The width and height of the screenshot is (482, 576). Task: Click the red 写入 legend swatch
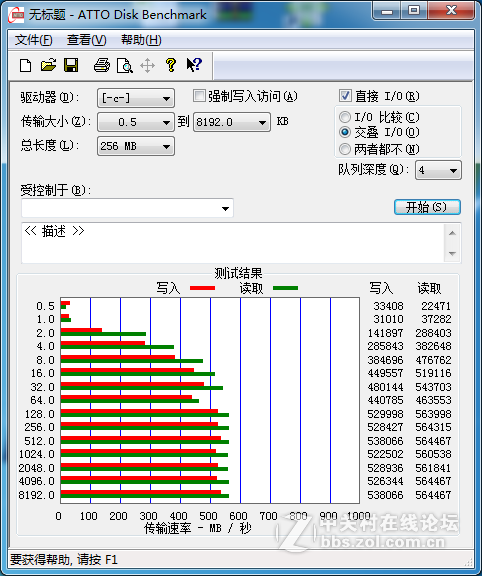pos(202,288)
